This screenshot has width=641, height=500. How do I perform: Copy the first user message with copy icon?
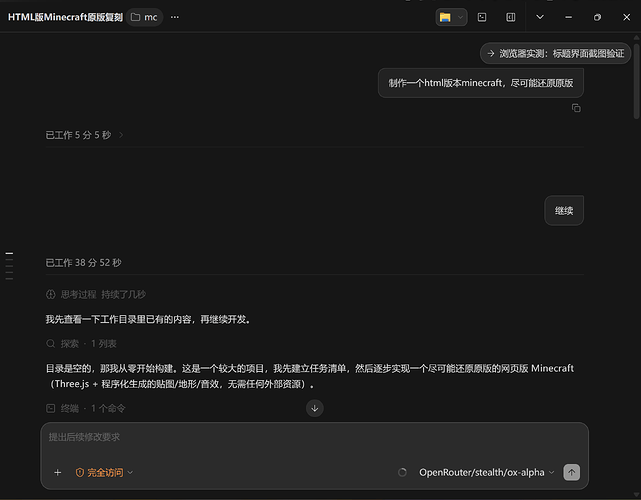point(576,108)
